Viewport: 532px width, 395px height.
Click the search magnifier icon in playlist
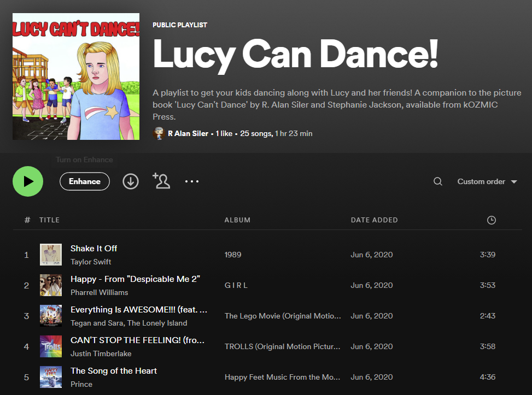pyautogui.click(x=437, y=181)
